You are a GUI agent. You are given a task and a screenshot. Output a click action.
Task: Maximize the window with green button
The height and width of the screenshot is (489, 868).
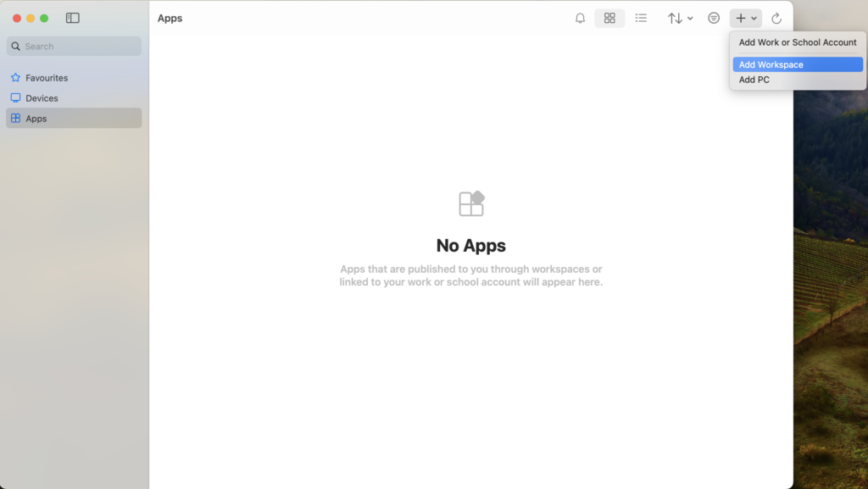44,19
